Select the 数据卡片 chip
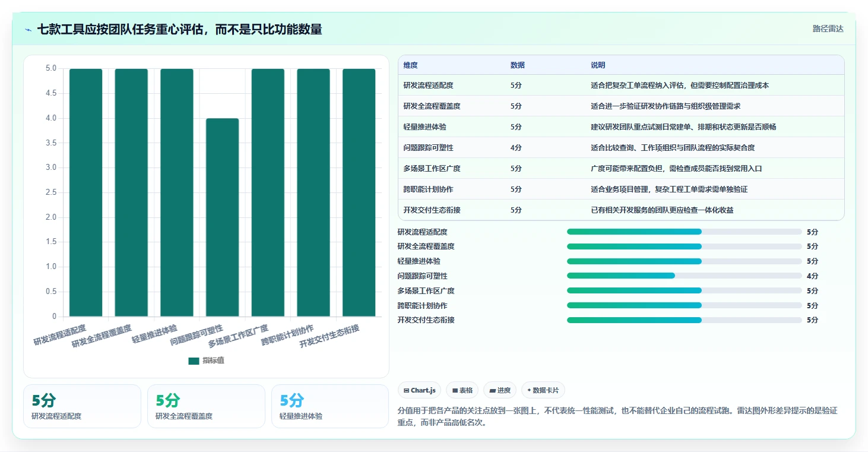 (x=543, y=390)
